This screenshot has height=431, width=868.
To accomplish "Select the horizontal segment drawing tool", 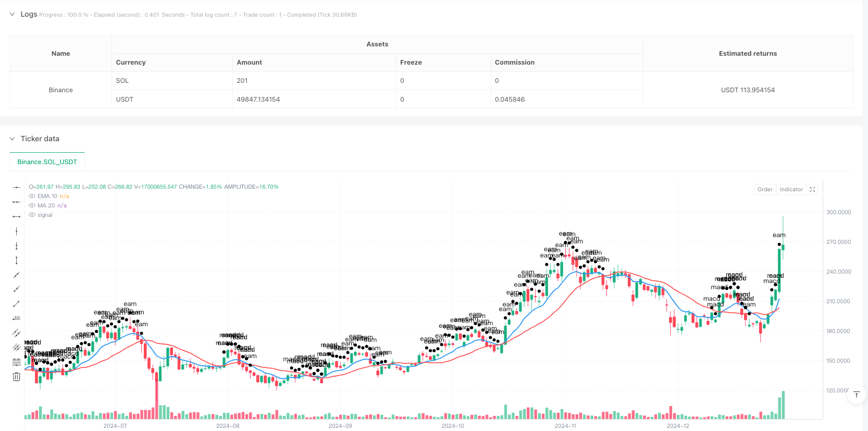I will (x=17, y=216).
